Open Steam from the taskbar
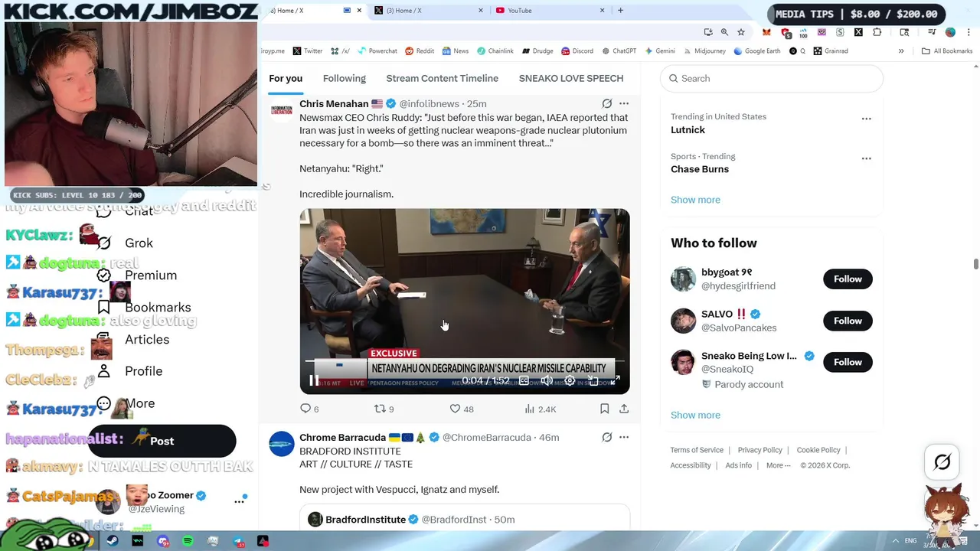The image size is (980, 551). [x=113, y=541]
